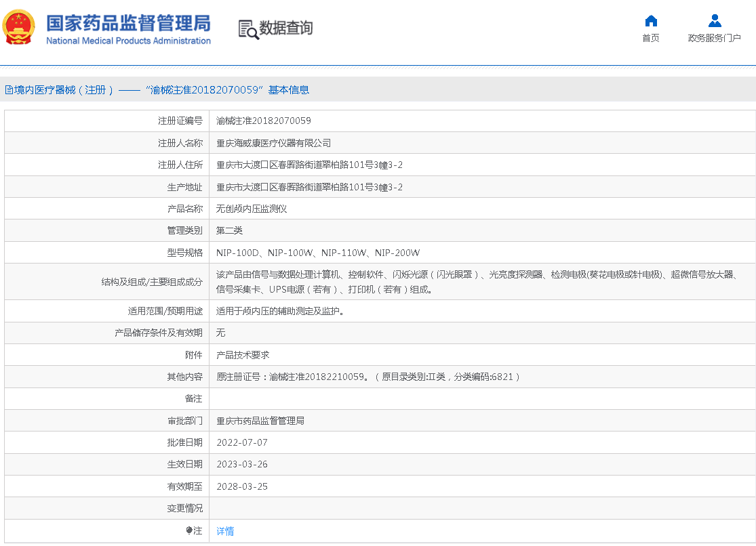Click the 产品储存条件及有效期 label
Screen dimensions: 756x546
159,333
